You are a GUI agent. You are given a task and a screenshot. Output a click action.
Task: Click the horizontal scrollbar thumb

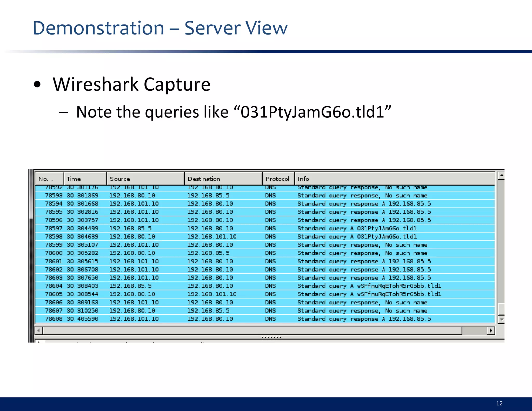tap(252, 330)
